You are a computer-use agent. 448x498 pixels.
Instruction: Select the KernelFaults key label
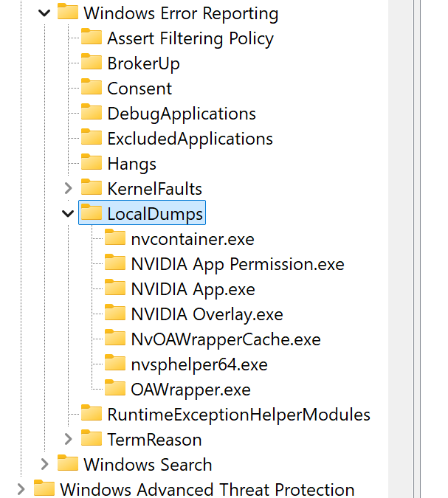(154, 189)
